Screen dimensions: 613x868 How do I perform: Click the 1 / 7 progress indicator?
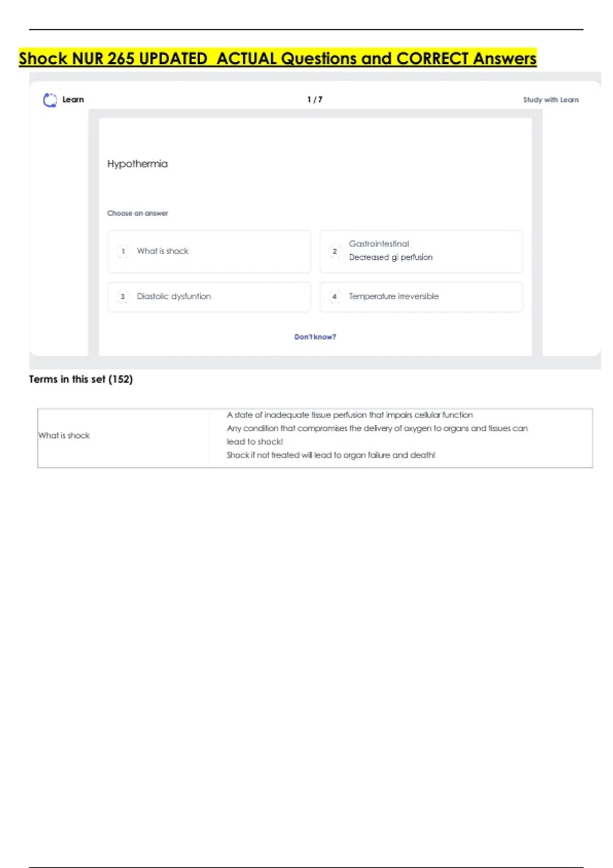pos(315,100)
